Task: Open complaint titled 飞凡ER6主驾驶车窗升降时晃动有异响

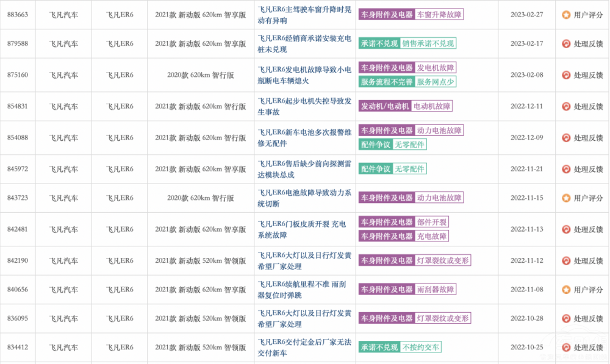Action: [x=304, y=15]
